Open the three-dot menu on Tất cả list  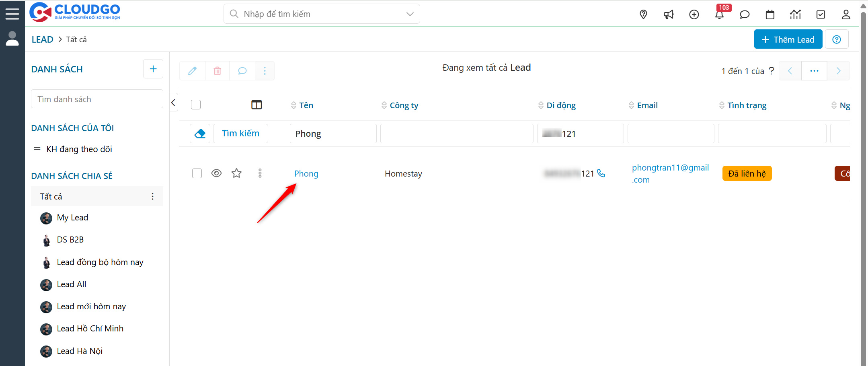tap(153, 196)
